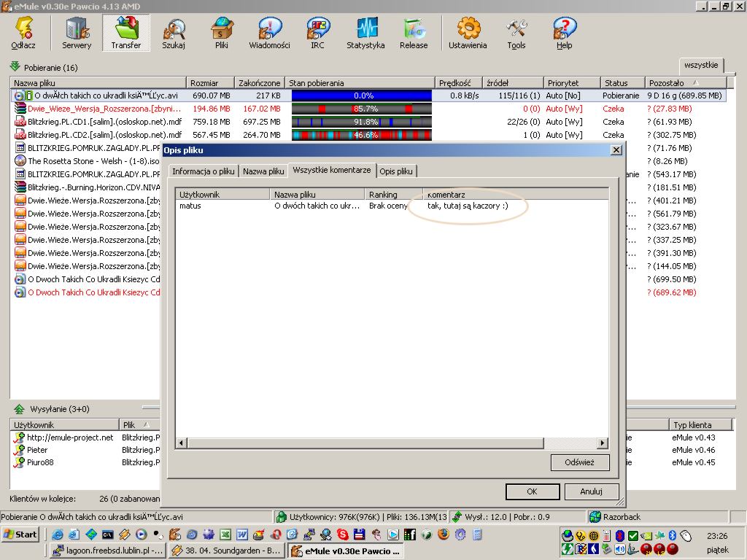This screenshot has height=560, width=747.
Task: Click the Anuluj cancel button
Action: [591, 491]
